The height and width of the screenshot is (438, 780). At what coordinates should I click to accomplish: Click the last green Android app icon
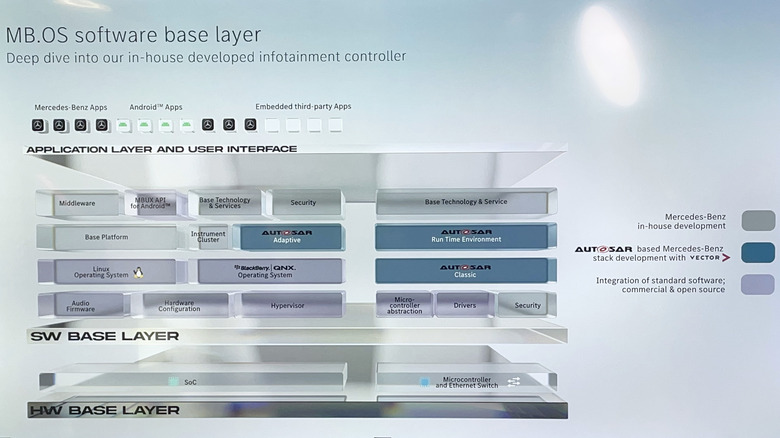point(187,125)
